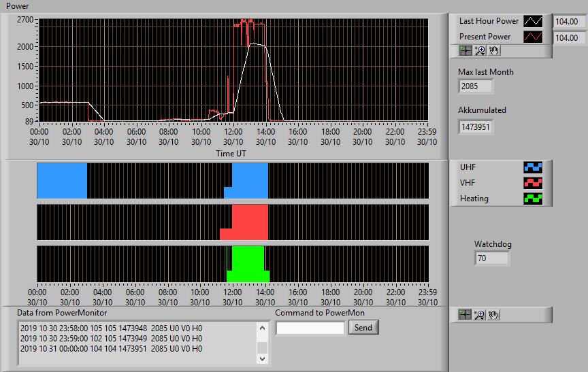Select crosshair tool in the lower graph palette
Image resolution: width=588 pixels, height=372 pixels.
coord(465,315)
